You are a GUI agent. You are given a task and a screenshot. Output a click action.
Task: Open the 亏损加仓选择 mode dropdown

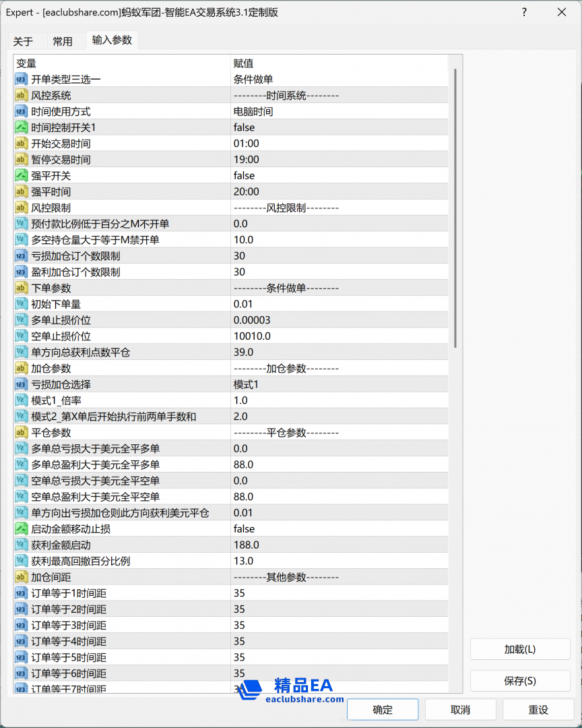tap(337, 384)
